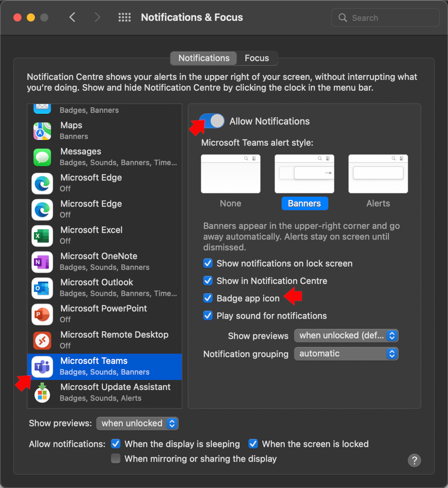The height and width of the screenshot is (488, 448).
Task: Uncheck Badge app icon
Action: pos(208,298)
